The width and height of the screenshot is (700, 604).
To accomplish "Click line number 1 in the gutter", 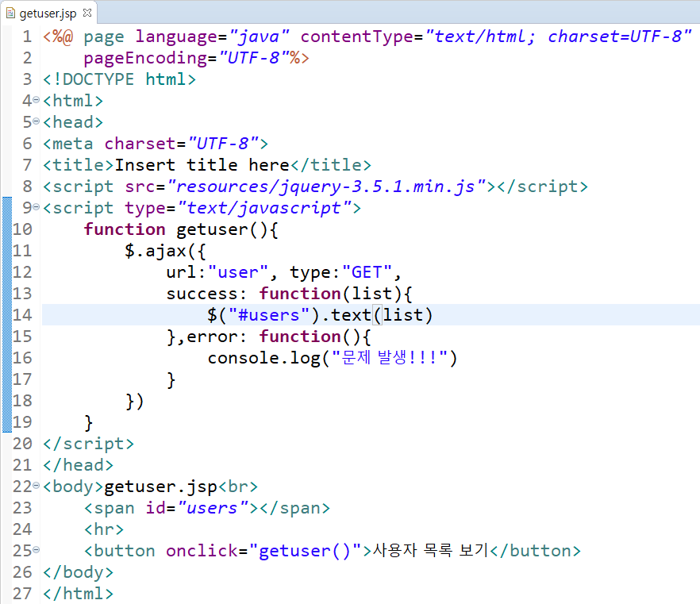I will [27, 37].
